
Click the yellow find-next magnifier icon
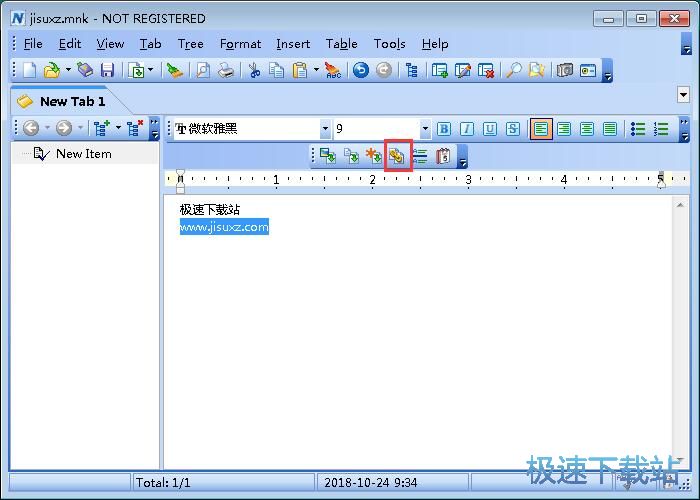[x=536, y=70]
